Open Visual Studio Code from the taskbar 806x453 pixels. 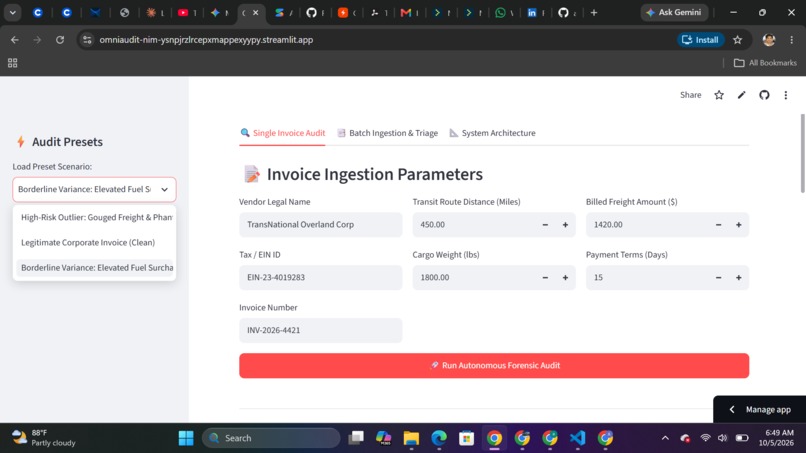click(x=577, y=438)
